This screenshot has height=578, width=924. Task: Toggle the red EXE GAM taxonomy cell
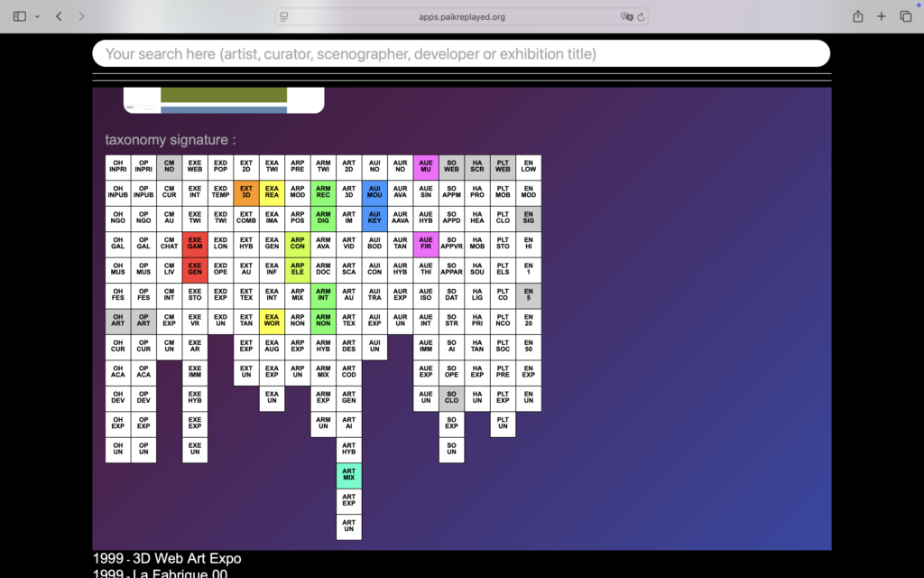click(195, 245)
